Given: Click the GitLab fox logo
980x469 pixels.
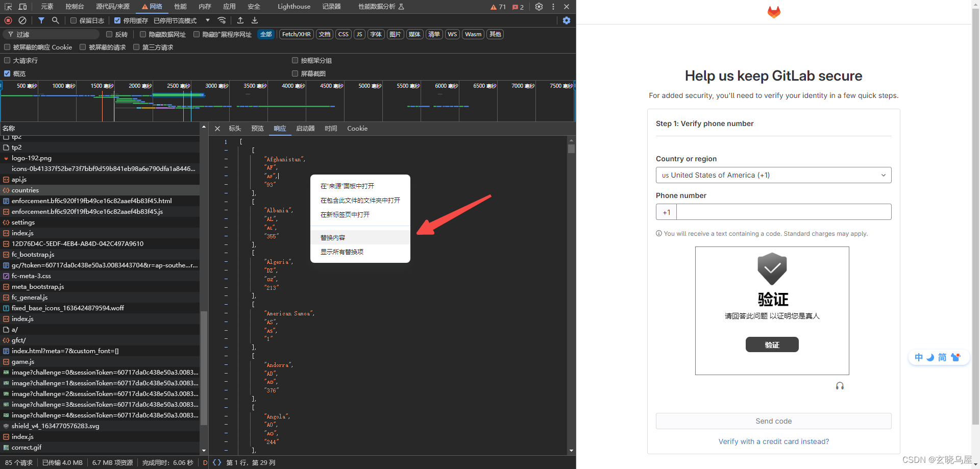Looking at the screenshot, I should pos(774,12).
